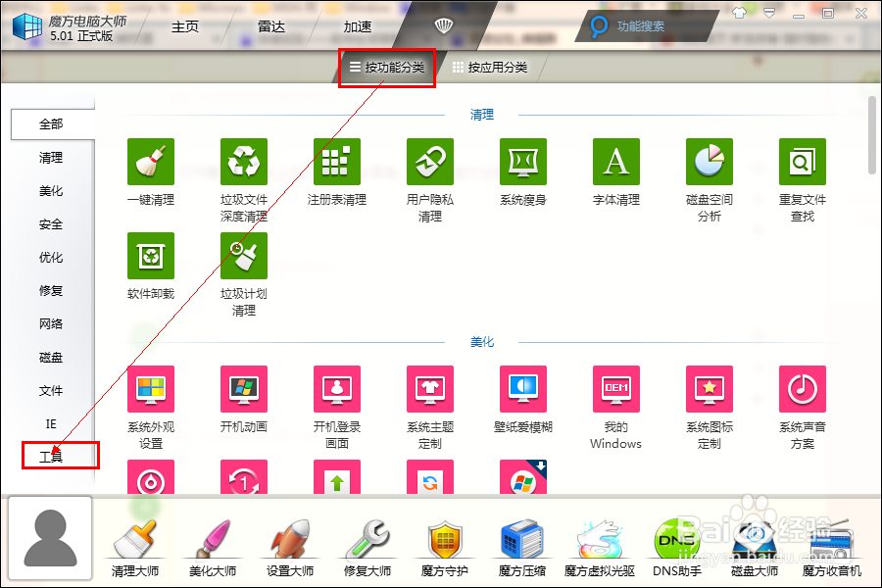Open the title bar dropdown menu arrow
This screenshot has width=882, height=588.
tap(769, 13)
